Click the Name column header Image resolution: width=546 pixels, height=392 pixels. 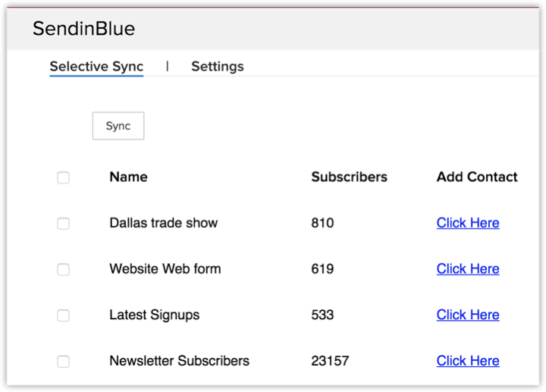tap(128, 177)
